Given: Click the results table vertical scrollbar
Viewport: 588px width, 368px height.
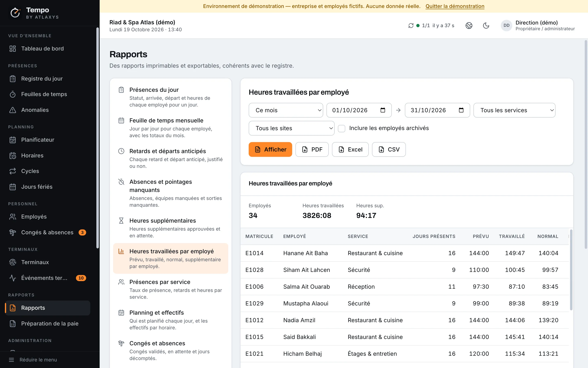Looking at the screenshot, I should click(x=571, y=270).
